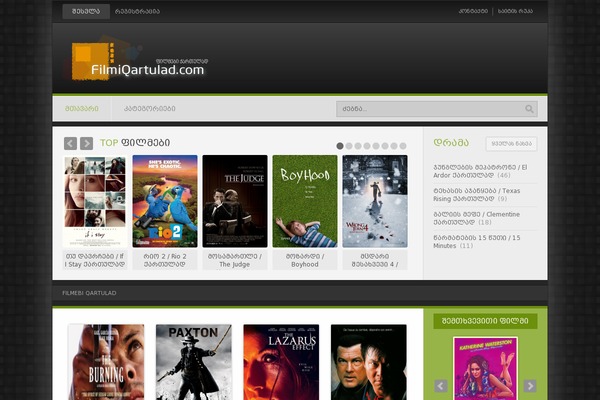Open the Boyhood poster
This screenshot has height=400, width=600.
305,201
